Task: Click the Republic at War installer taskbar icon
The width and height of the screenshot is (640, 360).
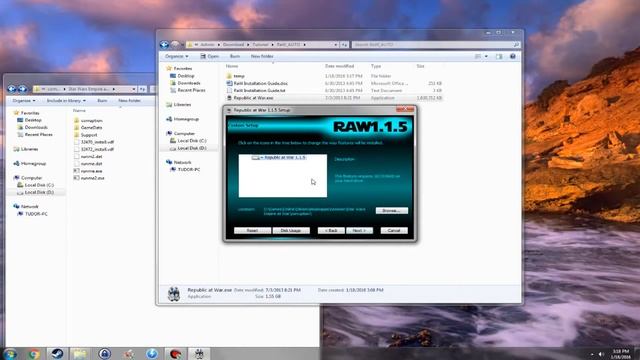Action: click(199, 354)
